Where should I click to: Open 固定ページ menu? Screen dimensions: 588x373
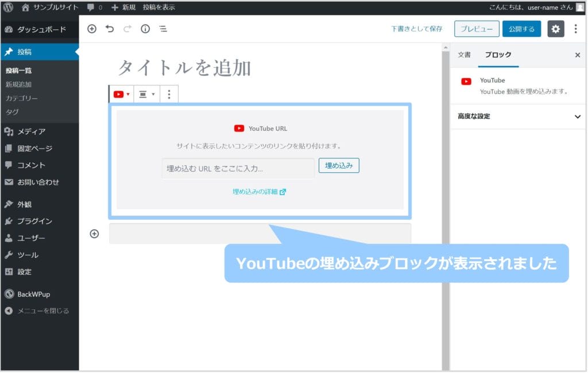click(x=40, y=149)
